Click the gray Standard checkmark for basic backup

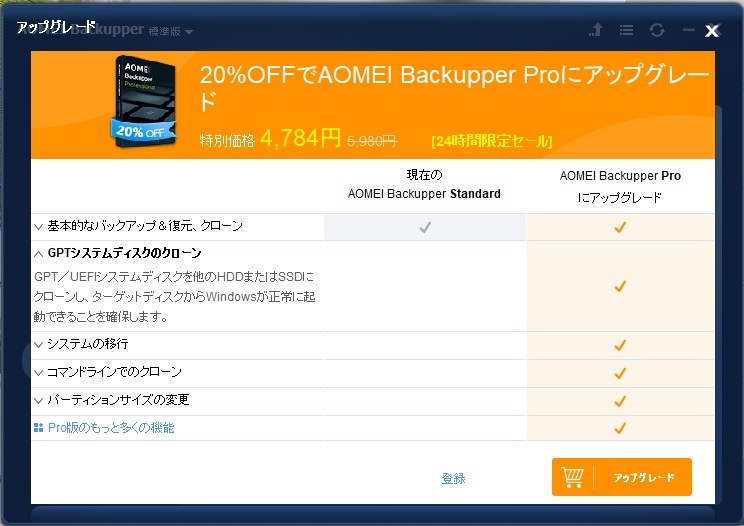point(425,227)
